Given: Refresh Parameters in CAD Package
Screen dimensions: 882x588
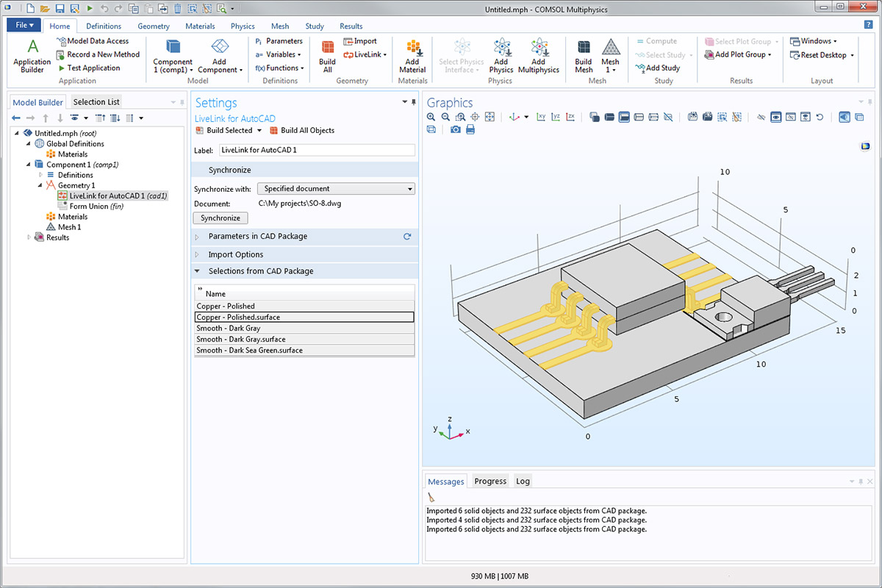Looking at the screenshot, I should click(x=407, y=237).
